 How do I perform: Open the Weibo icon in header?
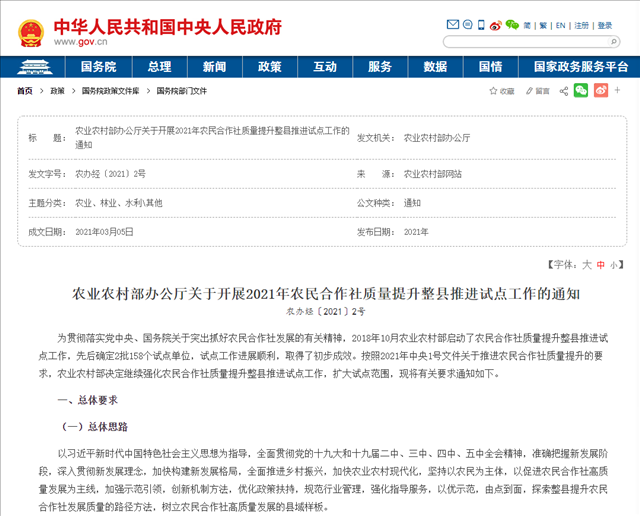tap(496, 25)
